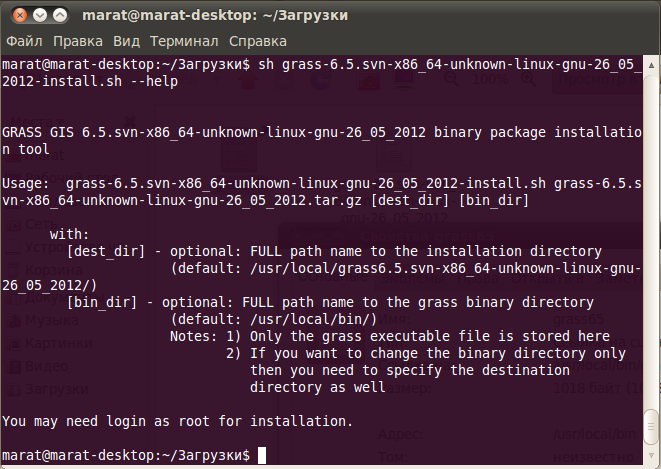Click the '2012-install.sh --help' command text

(90, 81)
